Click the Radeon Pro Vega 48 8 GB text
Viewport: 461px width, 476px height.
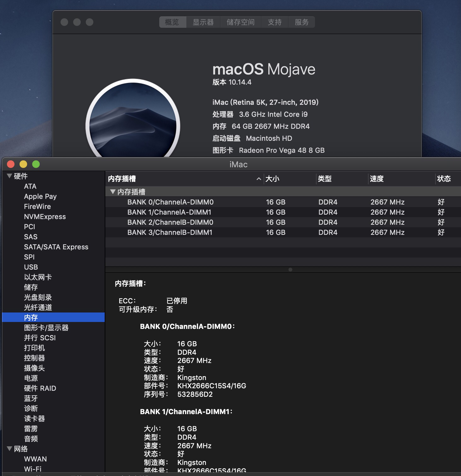tap(282, 150)
